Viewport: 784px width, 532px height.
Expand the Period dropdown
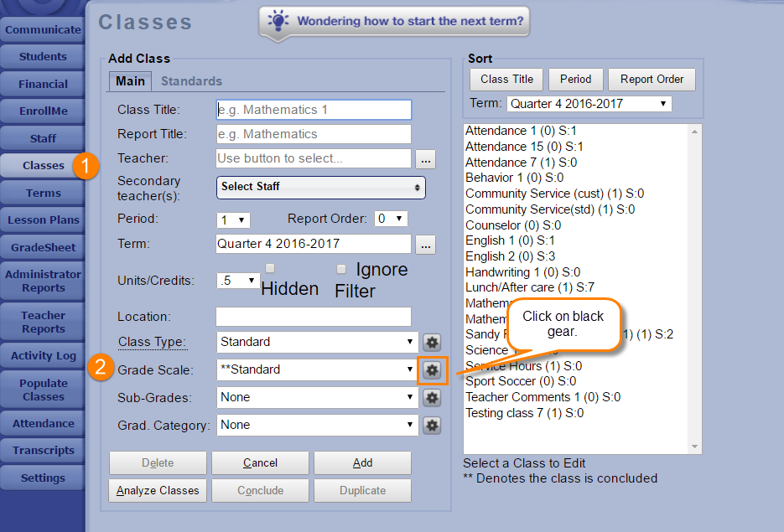233,220
